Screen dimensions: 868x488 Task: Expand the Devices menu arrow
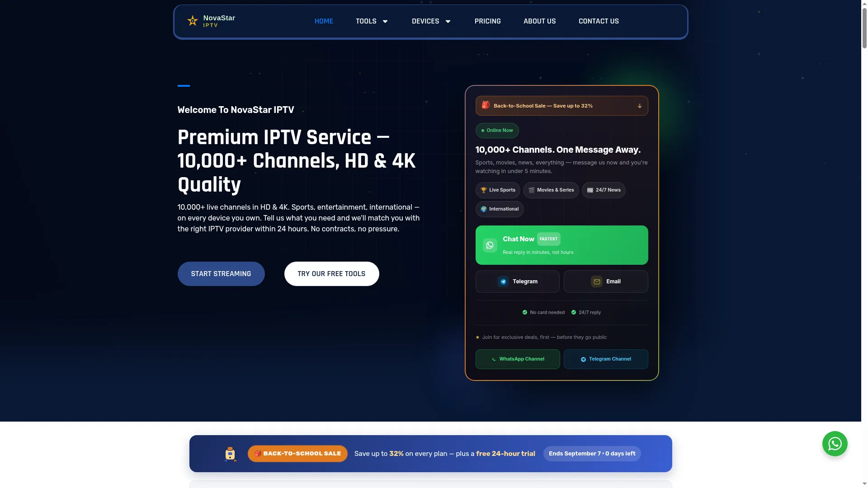point(448,21)
